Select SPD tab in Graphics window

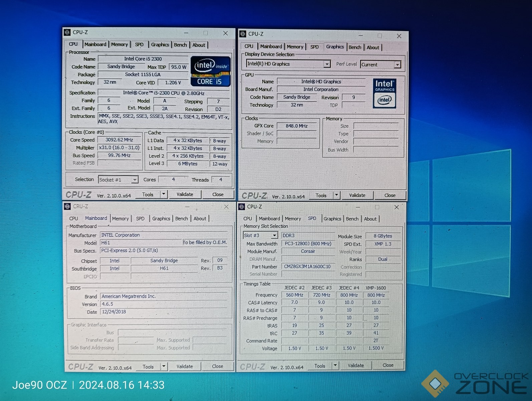pyautogui.click(x=314, y=47)
